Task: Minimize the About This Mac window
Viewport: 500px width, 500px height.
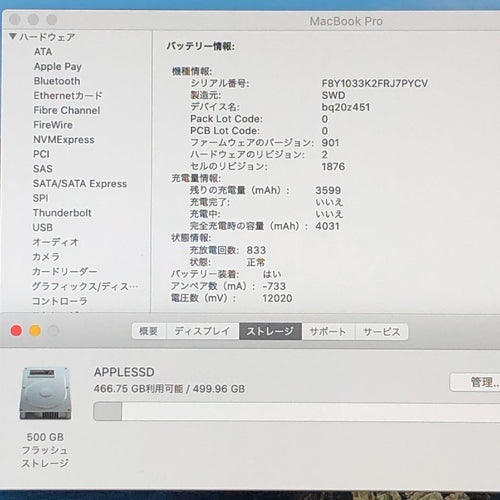Action: click(x=35, y=331)
